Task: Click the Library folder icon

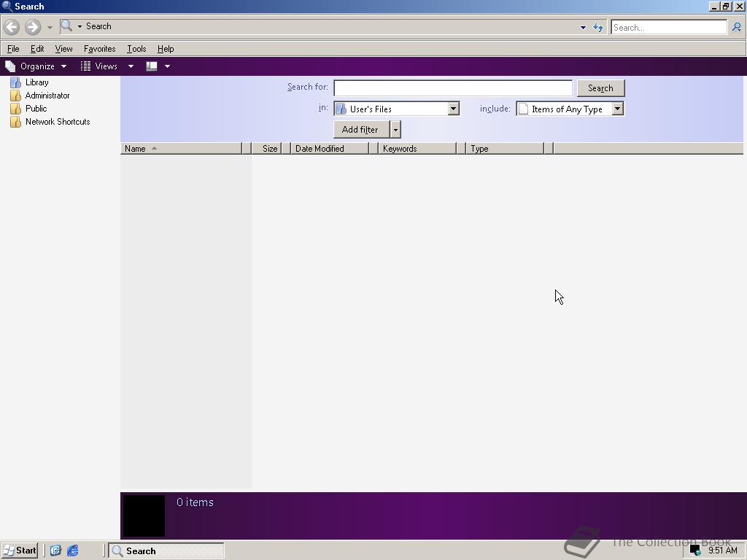Action: point(16,82)
